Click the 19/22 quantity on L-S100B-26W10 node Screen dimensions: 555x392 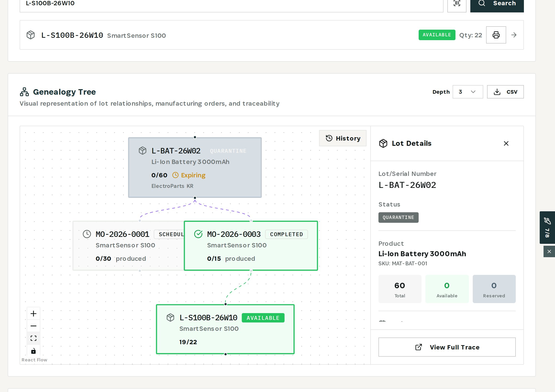(x=188, y=342)
